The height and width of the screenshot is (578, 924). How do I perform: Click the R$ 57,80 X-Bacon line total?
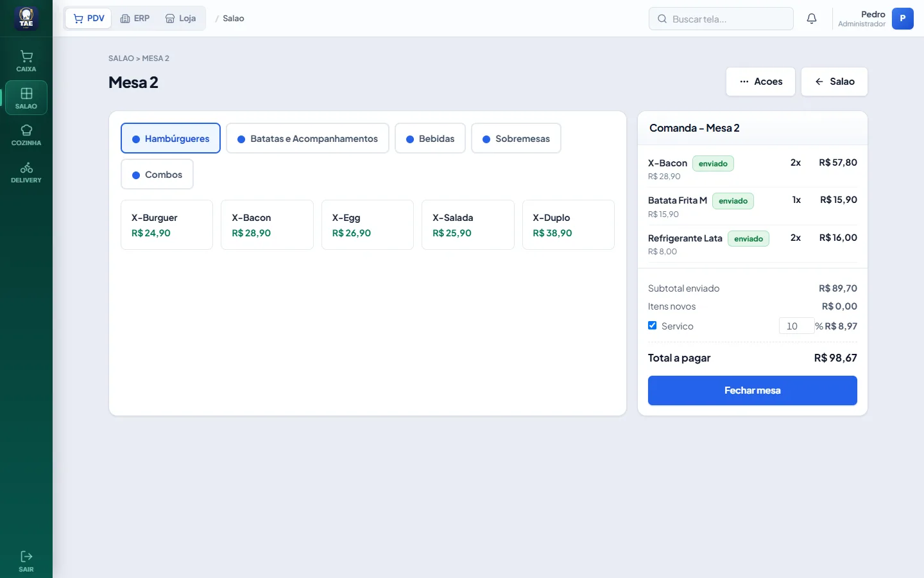click(x=838, y=162)
